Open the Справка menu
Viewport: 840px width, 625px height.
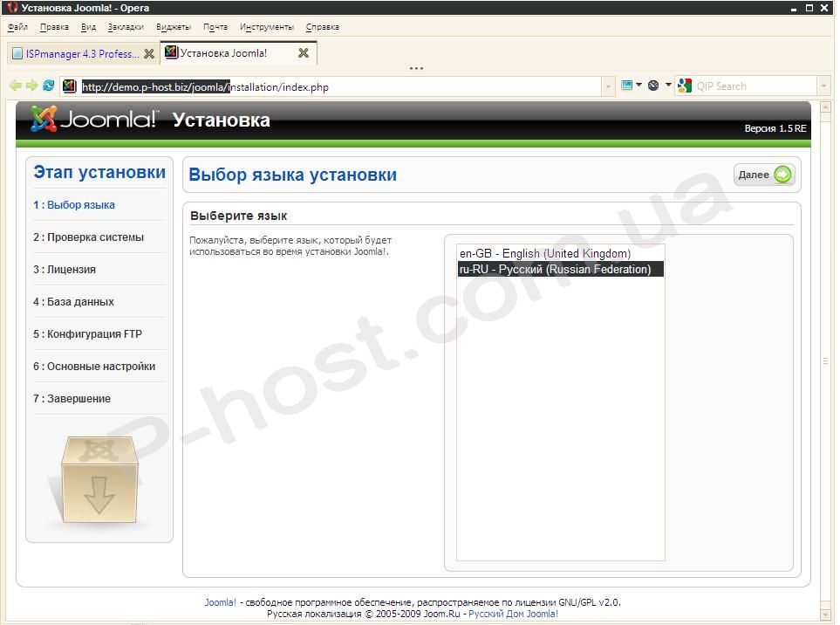click(322, 27)
